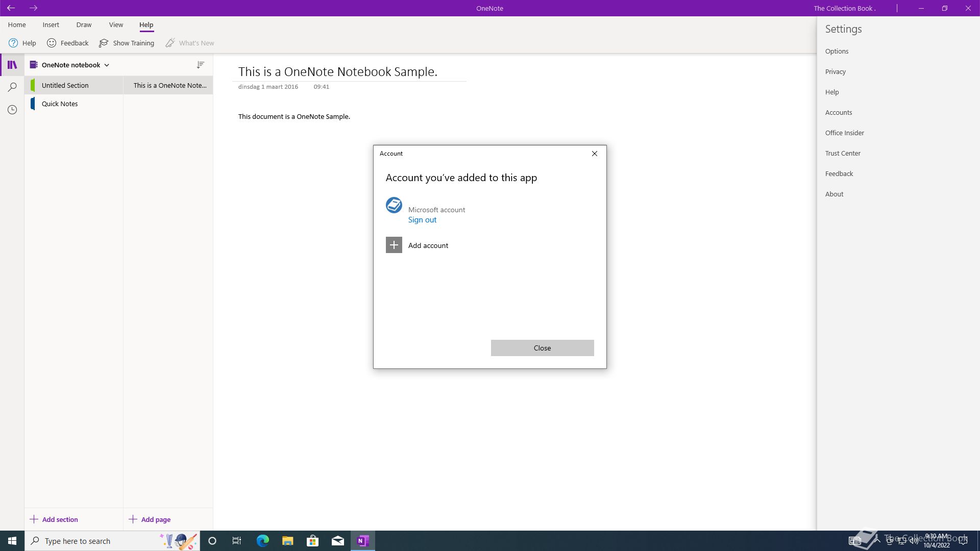Launch Cortana circle on taskbar

point(212,541)
